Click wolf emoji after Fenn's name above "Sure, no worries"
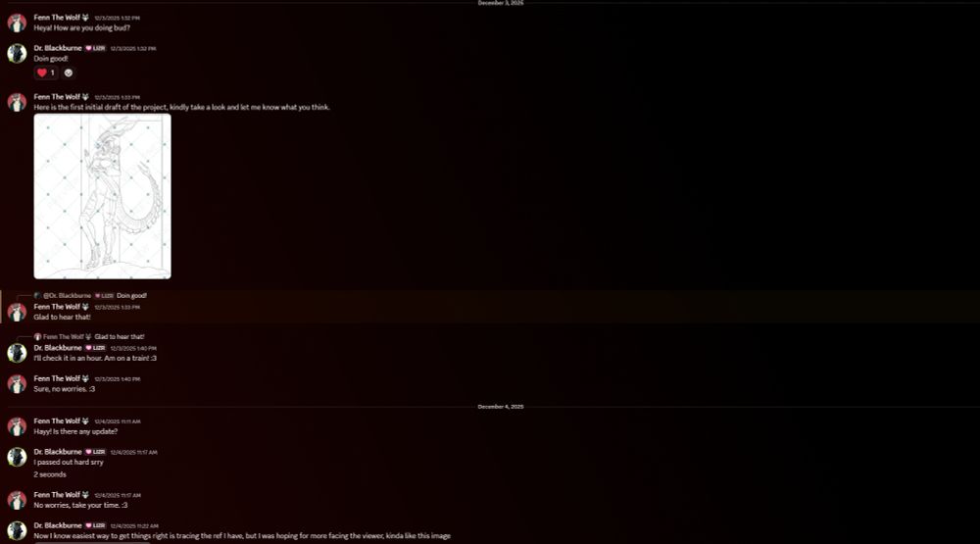The image size is (980, 544). pyautogui.click(x=85, y=378)
